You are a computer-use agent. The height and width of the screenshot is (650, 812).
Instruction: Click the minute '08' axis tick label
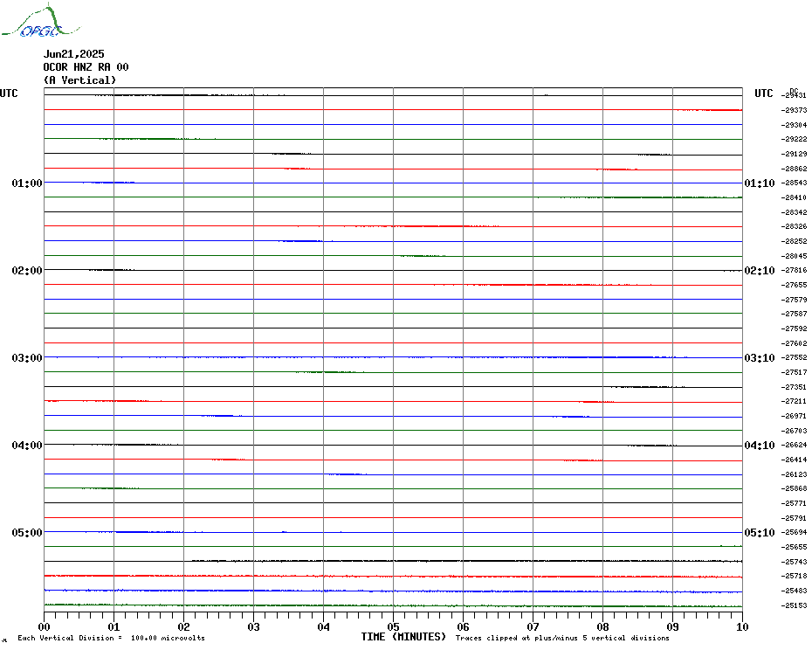pos(602,626)
